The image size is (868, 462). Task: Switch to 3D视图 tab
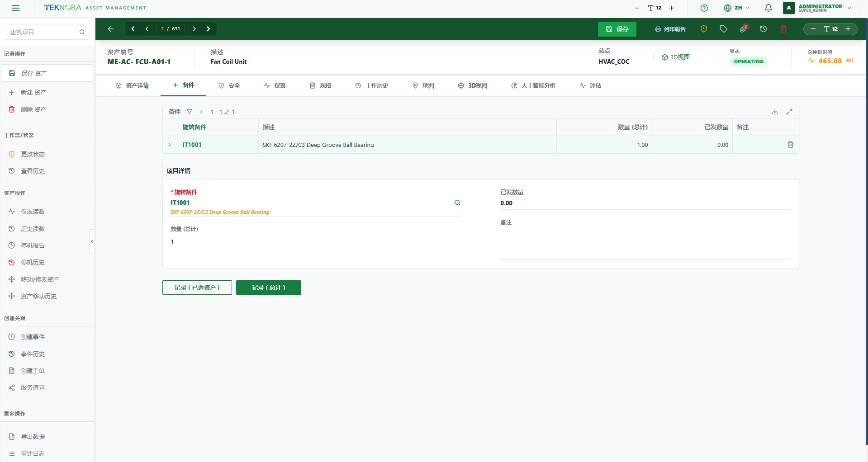tap(473, 85)
